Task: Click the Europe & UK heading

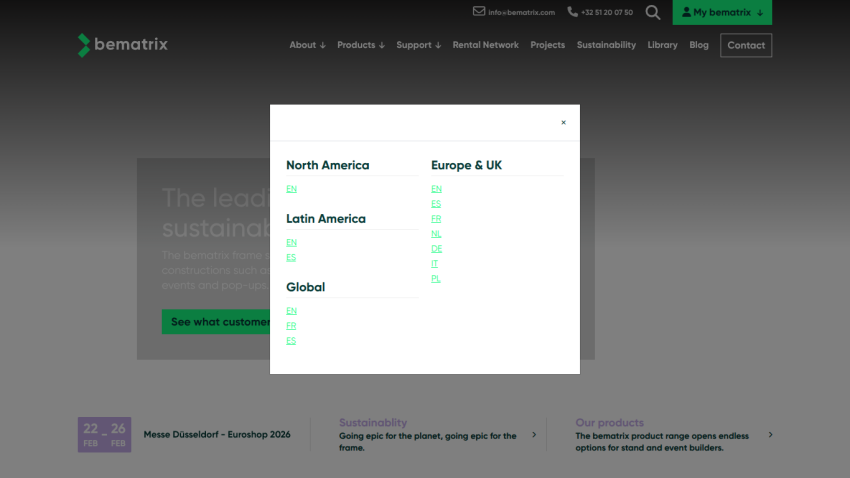Action: click(x=466, y=165)
